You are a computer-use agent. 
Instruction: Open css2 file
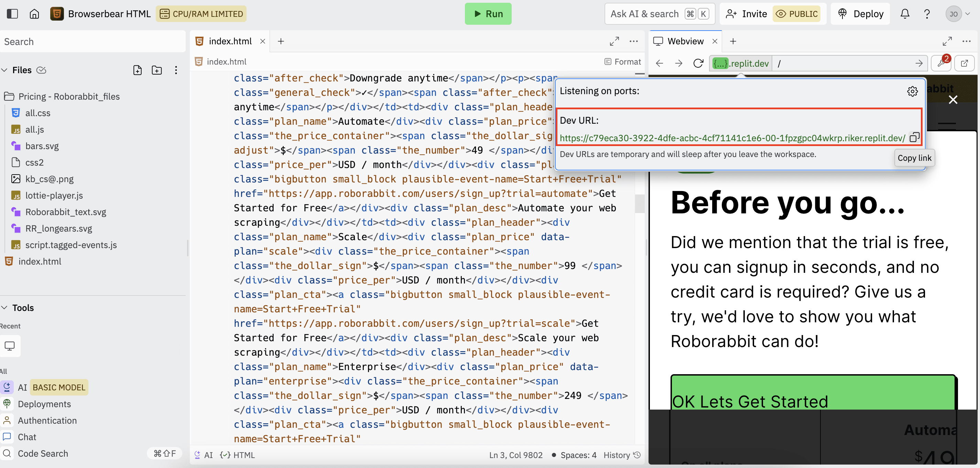(34, 162)
